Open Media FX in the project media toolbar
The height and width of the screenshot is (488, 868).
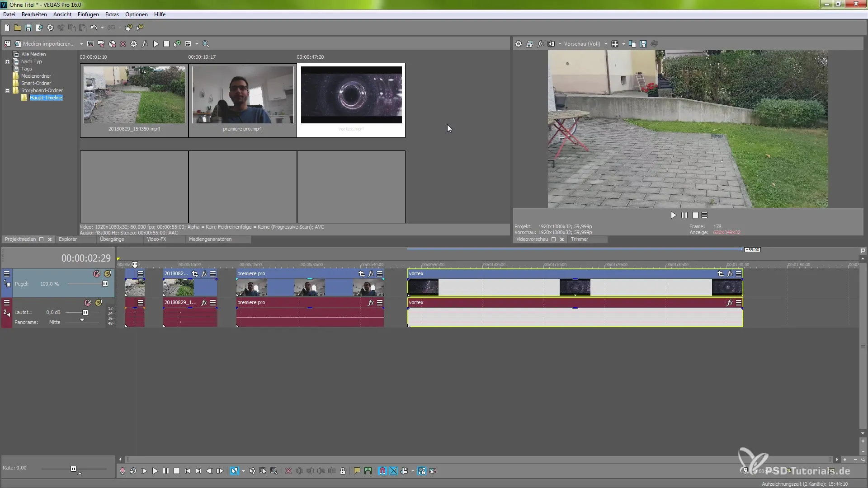pyautogui.click(x=145, y=44)
